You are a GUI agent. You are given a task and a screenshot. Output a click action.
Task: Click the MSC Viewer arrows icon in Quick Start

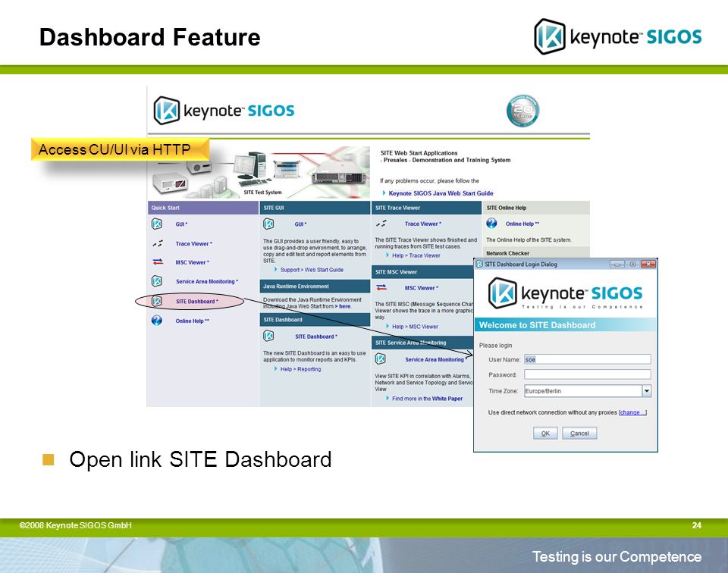[x=158, y=262]
